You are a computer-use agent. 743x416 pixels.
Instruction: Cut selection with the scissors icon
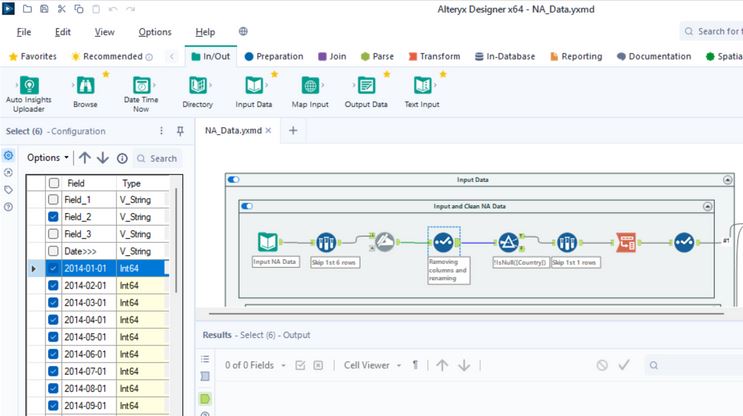click(62, 9)
